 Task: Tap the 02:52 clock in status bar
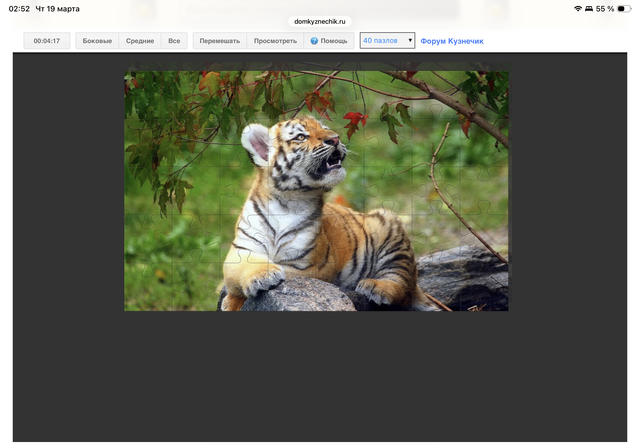pos(19,8)
